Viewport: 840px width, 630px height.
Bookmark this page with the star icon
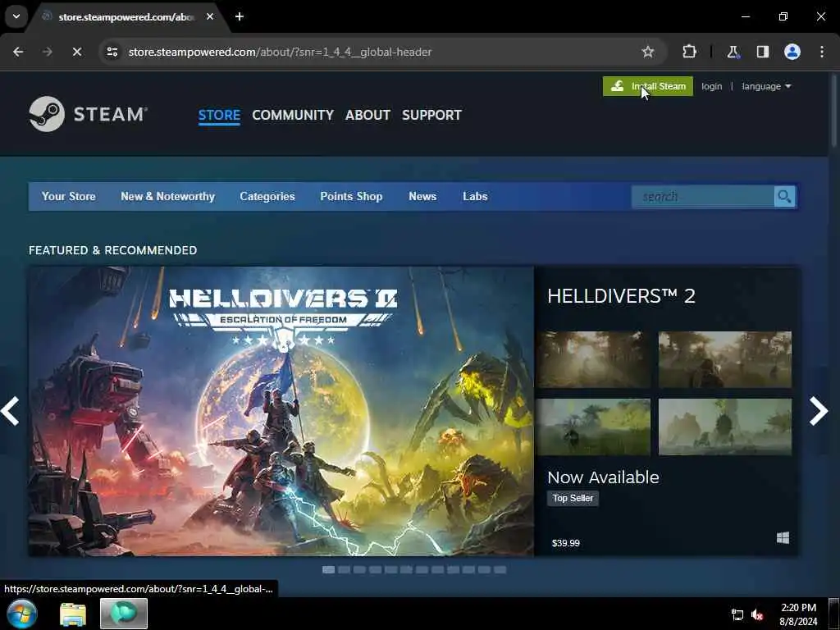[648, 52]
